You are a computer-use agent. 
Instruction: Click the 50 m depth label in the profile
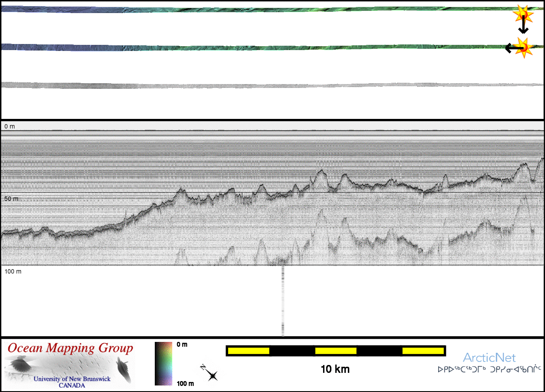11,199
